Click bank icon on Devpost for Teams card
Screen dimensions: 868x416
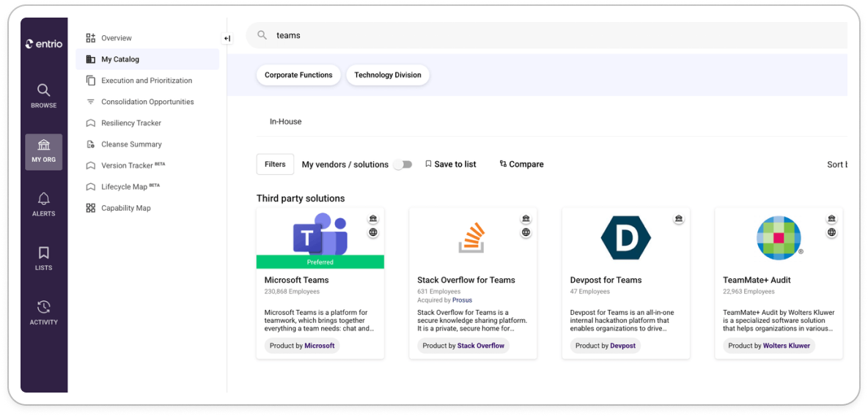(x=679, y=219)
